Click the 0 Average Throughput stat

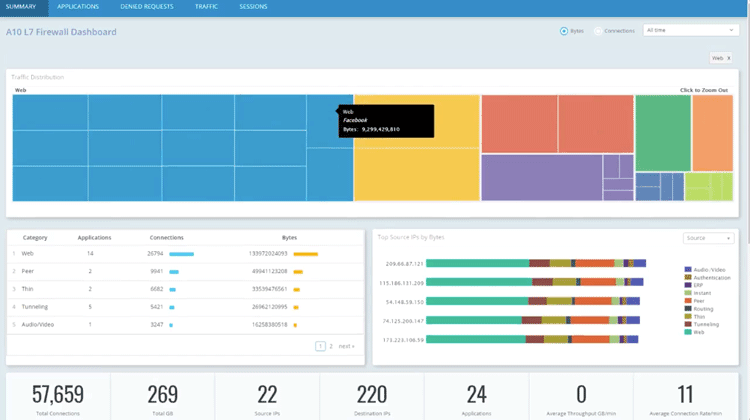[581, 398]
